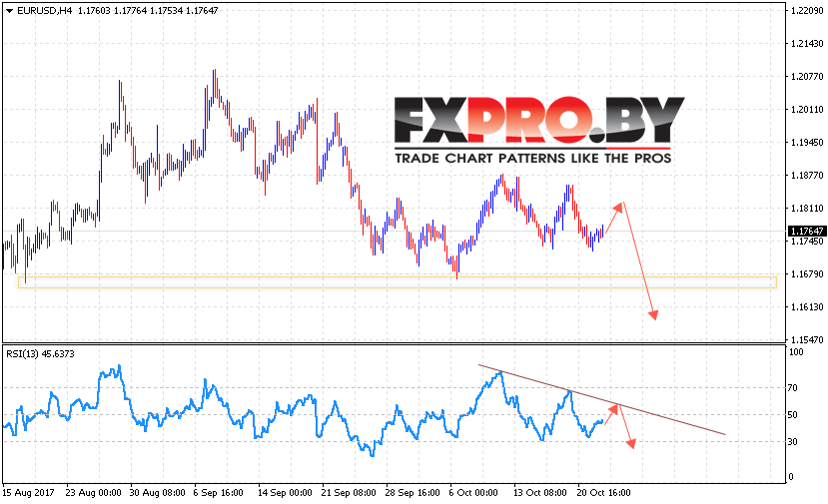
Task: Select the OHLC values starting with 1.17603
Action: [x=148, y=11]
